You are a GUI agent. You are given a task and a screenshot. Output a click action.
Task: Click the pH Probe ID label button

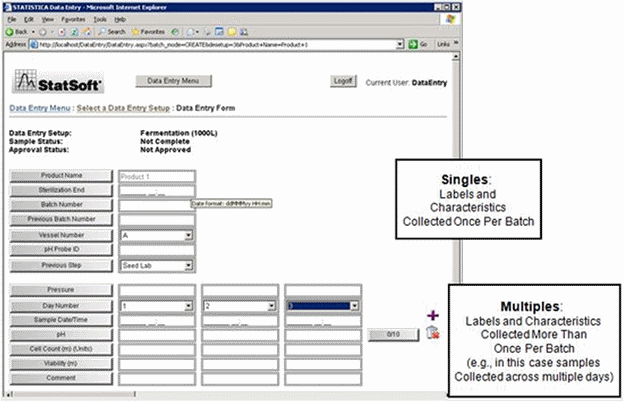click(61, 250)
